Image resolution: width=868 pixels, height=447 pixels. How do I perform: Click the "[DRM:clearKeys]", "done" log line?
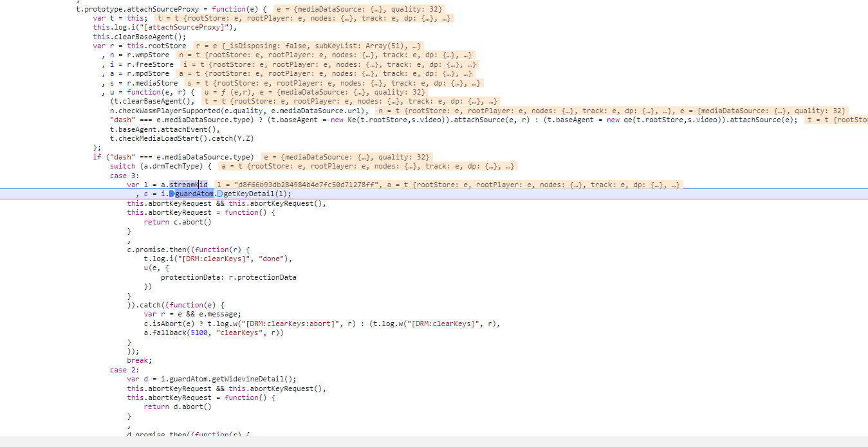[218, 259]
